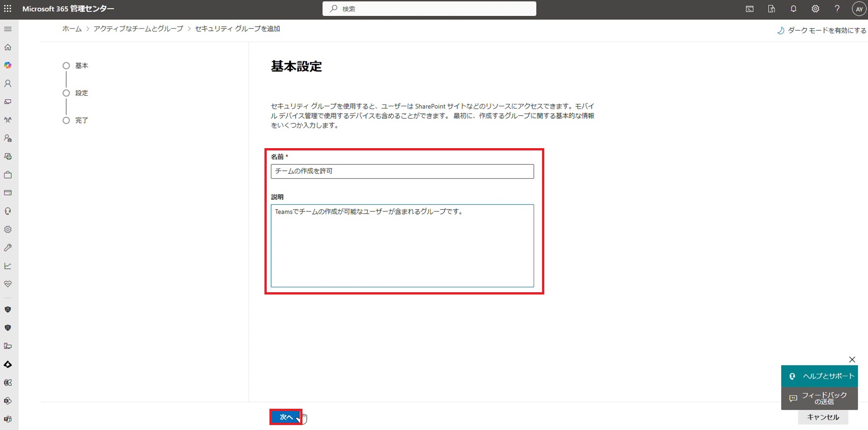
Task: Select the 基本 step circle
Action: (x=66, y=65)
